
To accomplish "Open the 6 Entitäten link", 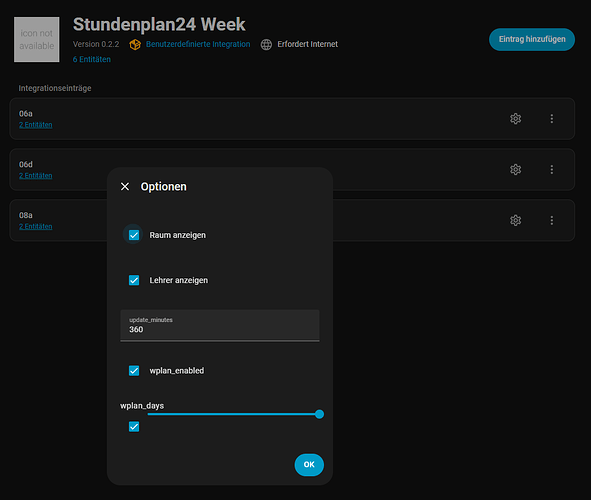I will click(92, 60).
